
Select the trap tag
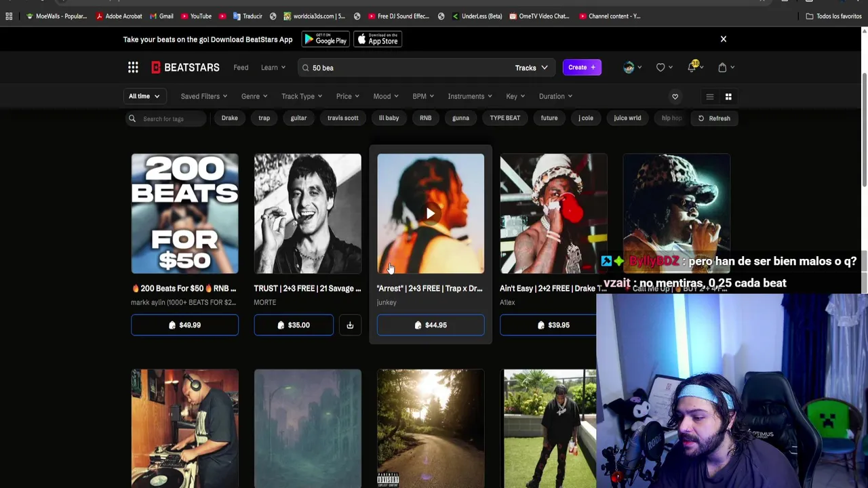point(264,118)
